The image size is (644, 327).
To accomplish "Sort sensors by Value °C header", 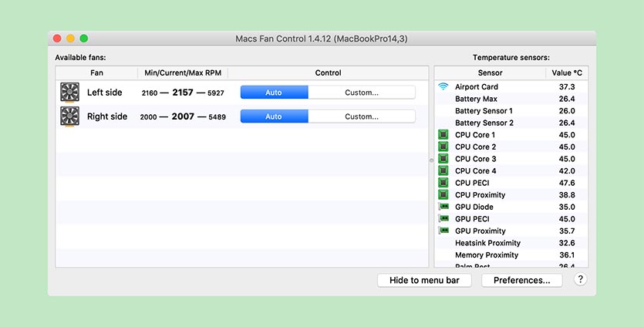I will (x=566, y=73).
